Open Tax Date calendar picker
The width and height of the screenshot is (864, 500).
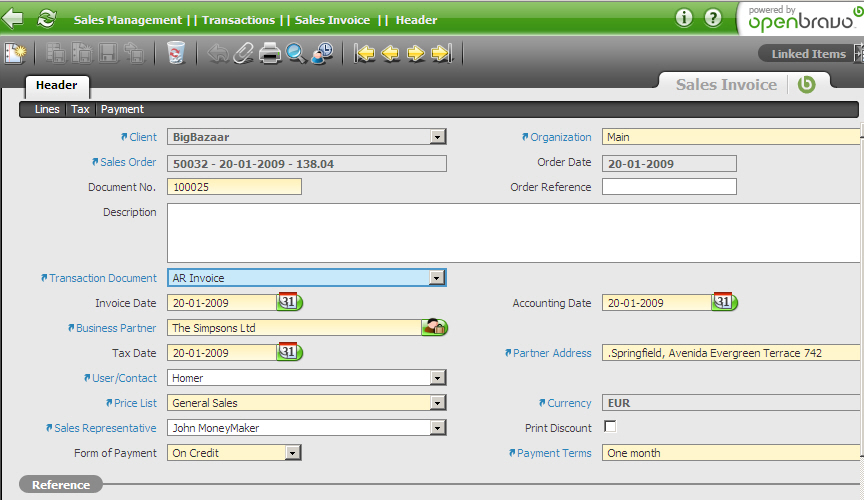pyautogui.click(x=289, y=352)
